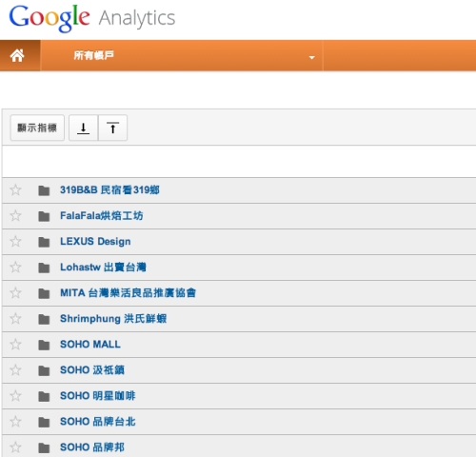Click the expand-all down arrow button
This screenshot has width=476, height=457.
(84, 128)
